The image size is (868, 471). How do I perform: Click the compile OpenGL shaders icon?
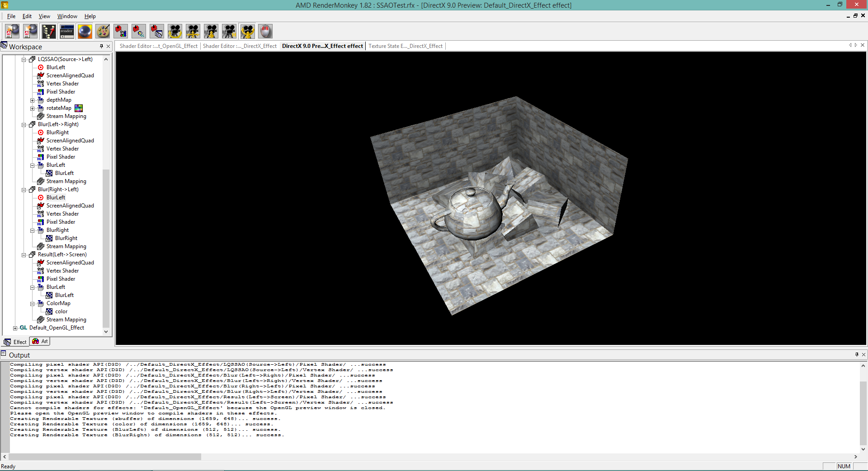[x=139, y=31]
